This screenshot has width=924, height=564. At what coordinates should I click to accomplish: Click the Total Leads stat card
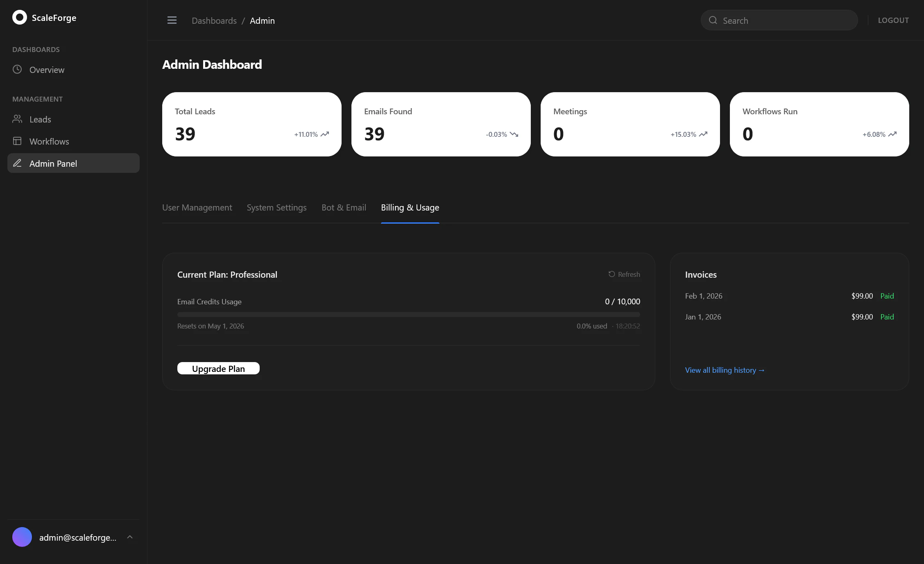coord(252,124)
